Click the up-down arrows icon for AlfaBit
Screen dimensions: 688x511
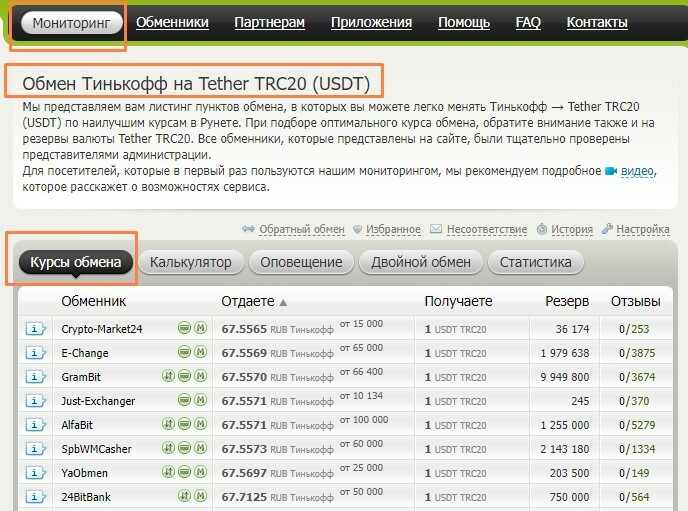[168, 424]
